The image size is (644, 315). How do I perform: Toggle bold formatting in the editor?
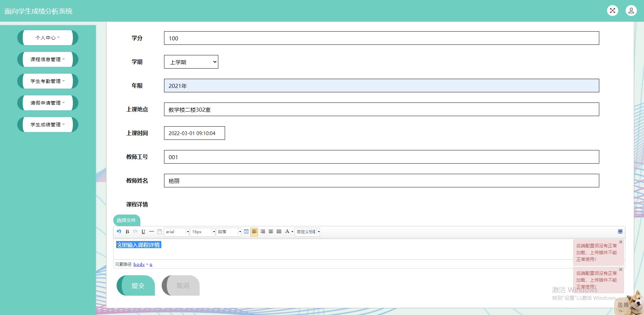[x=127, y=231]
